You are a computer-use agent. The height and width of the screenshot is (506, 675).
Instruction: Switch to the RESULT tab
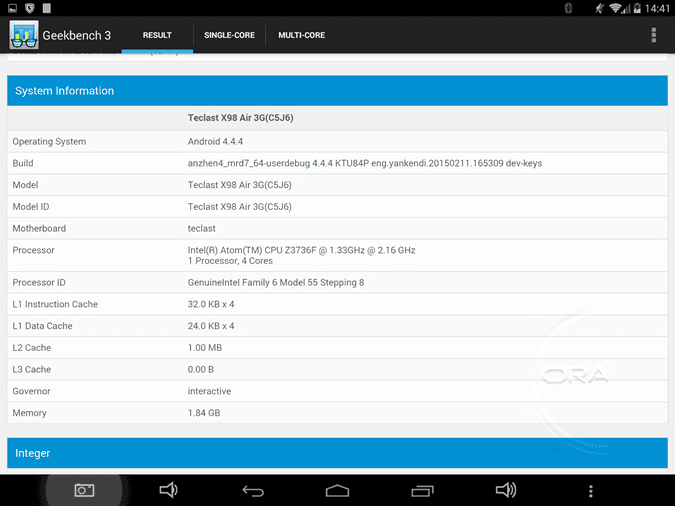[x=157, y=35]
